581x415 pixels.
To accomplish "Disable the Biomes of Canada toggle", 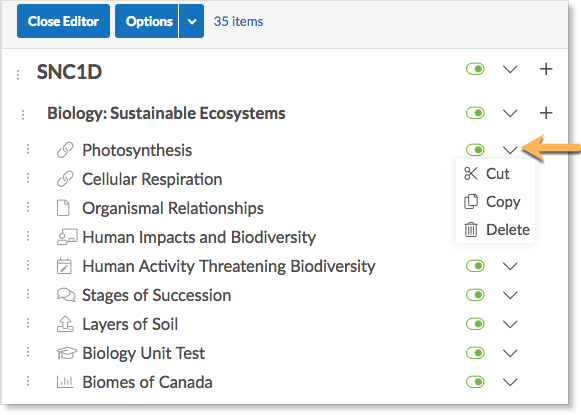I will 475,382.
